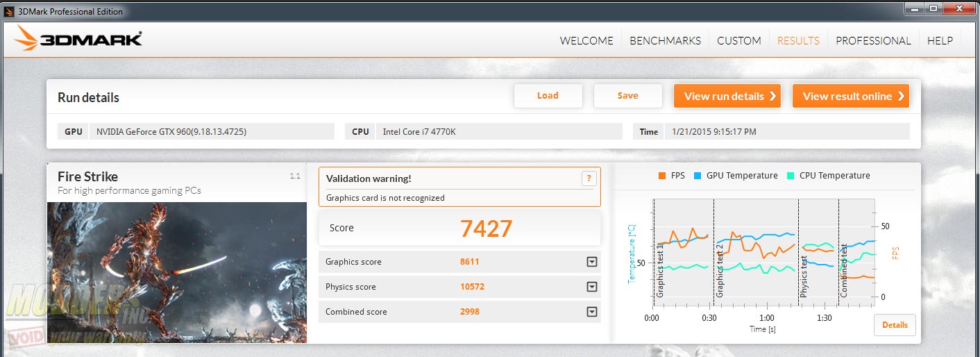Click the Time field 1/21/2015 9:15:17 PM
Viewport: 980px width, 357px height.
pos(786,131)
